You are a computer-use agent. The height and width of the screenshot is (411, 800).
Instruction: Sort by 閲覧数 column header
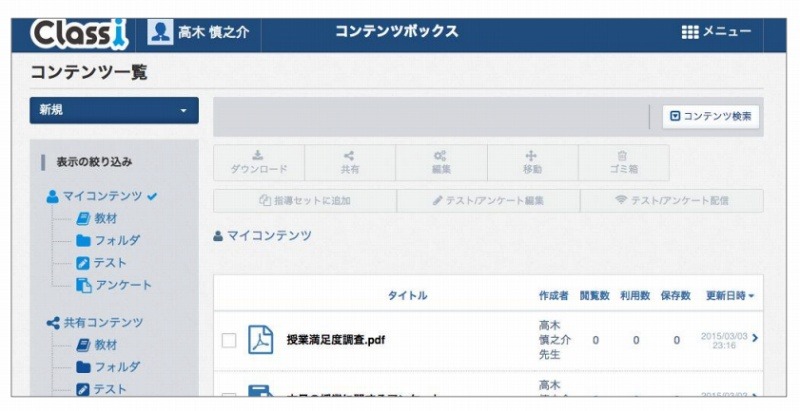coord(594,296)
